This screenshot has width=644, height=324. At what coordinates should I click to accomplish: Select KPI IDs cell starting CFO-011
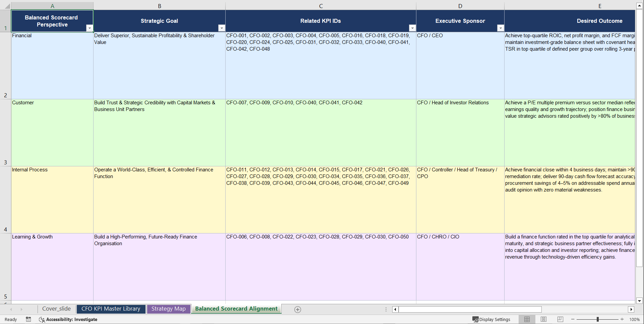coord(321,200)
